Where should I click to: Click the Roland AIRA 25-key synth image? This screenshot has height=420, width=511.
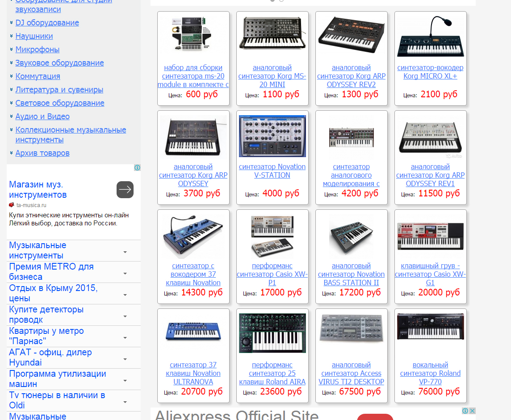(272, 333)
